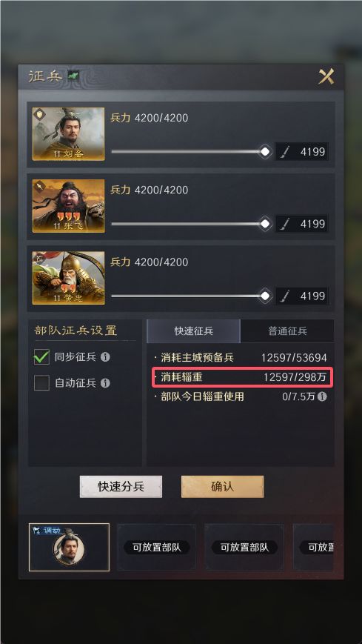The width and height of the screenshot is (362, 644).
Task: Open the info icon beside 同步征兵
Action: pyautogui.click(x=105, y=357)
